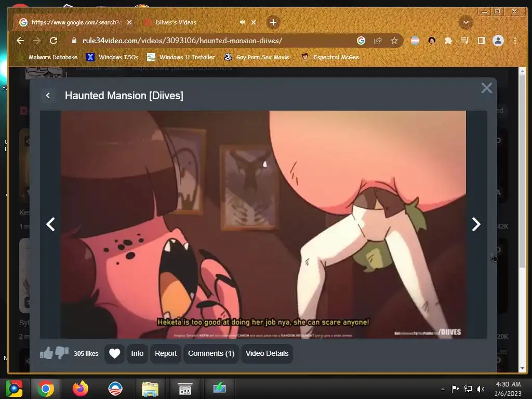The width and height of the screenshot is (532, 399).
Task: Toggle the Chrome side panel
Action: (x=481, y=41)
